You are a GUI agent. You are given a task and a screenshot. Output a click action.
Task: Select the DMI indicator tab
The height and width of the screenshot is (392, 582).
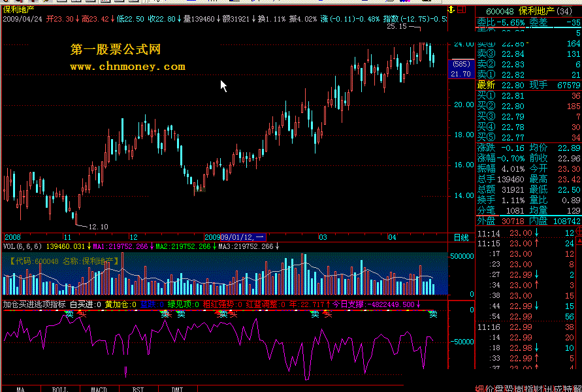[x=178, y=389]
